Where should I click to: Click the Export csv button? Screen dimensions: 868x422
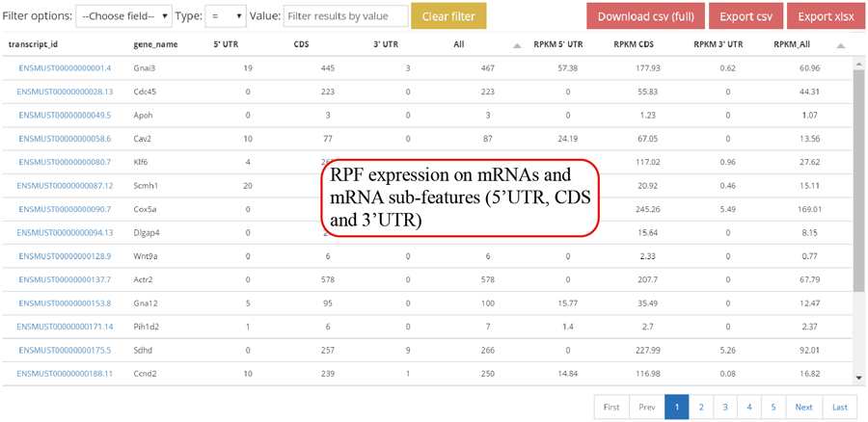click(x=746, y=16)
